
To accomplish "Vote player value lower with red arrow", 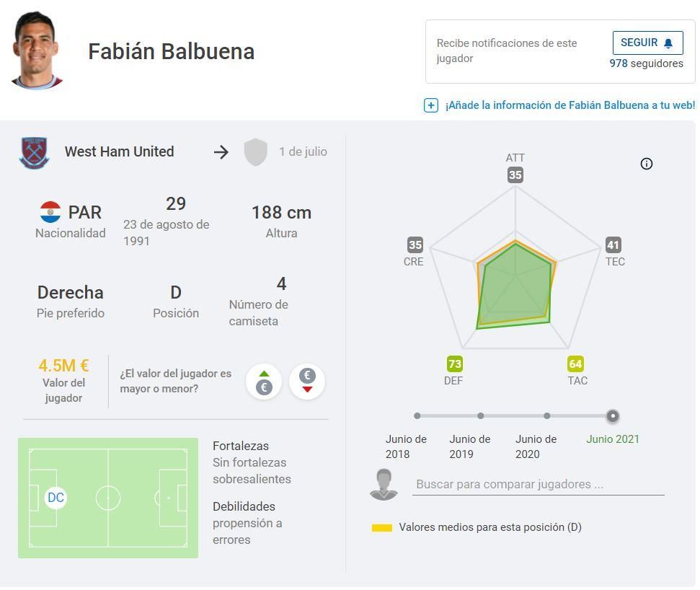I will click(x=307, y=382).
